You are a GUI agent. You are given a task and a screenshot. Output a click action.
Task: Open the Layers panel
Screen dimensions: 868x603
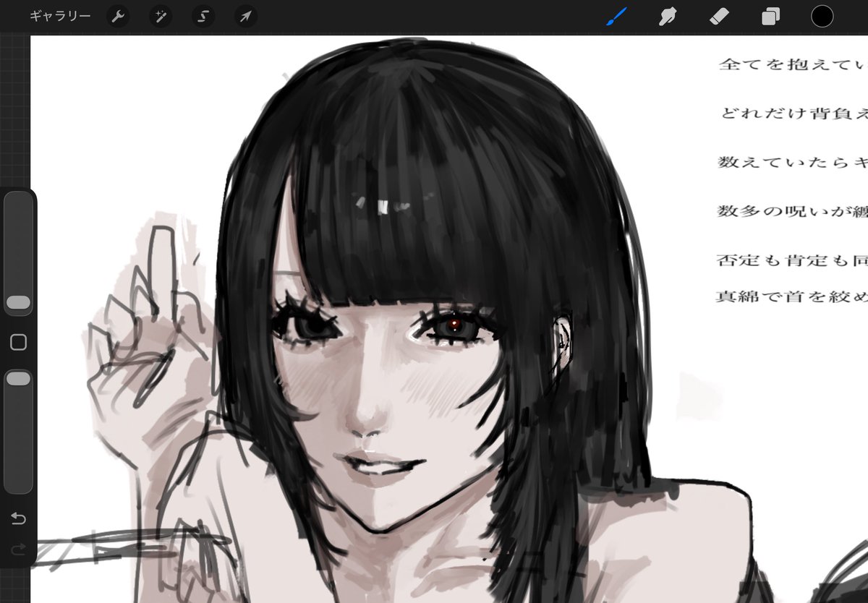pos(770,16)
